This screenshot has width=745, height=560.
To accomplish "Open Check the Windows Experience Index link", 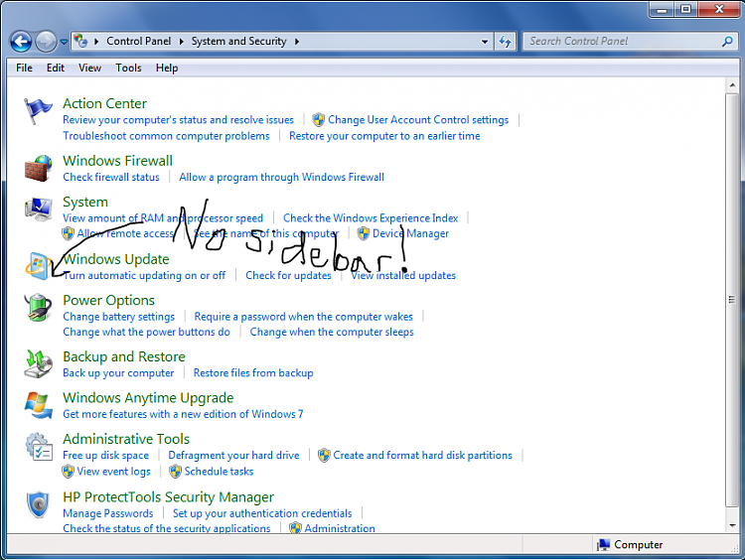I will coord(371,218).
